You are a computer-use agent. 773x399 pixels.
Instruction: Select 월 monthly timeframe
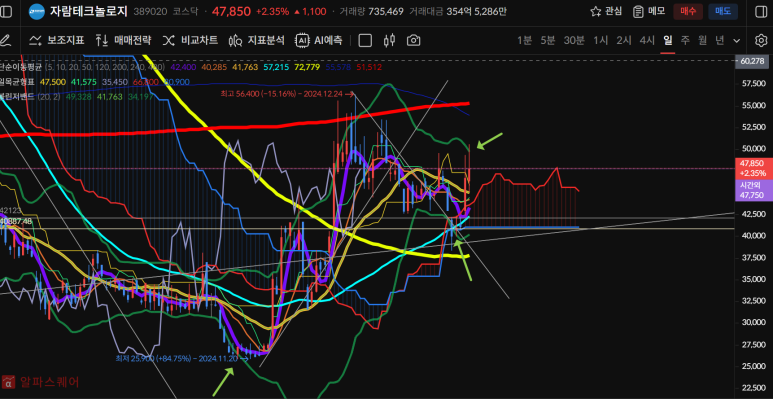tap(703, 40)
